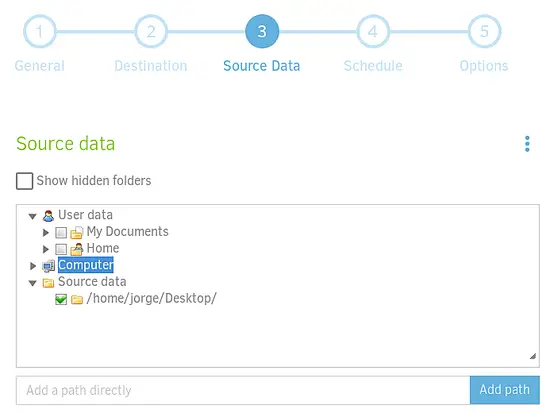Screen dimensions: 550x413
Task: Uncheck the /home/jorge/Desktop/ checkbox
Action: (61, 299)
